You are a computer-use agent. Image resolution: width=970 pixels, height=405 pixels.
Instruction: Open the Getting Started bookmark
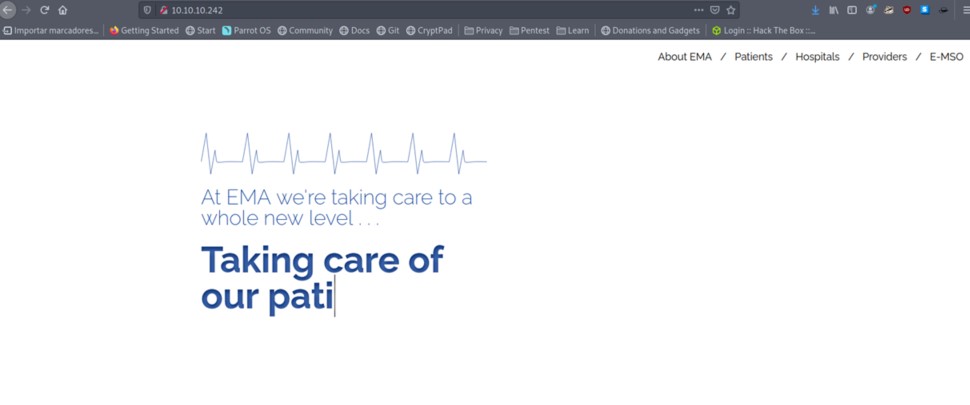(x=144, y=30)
